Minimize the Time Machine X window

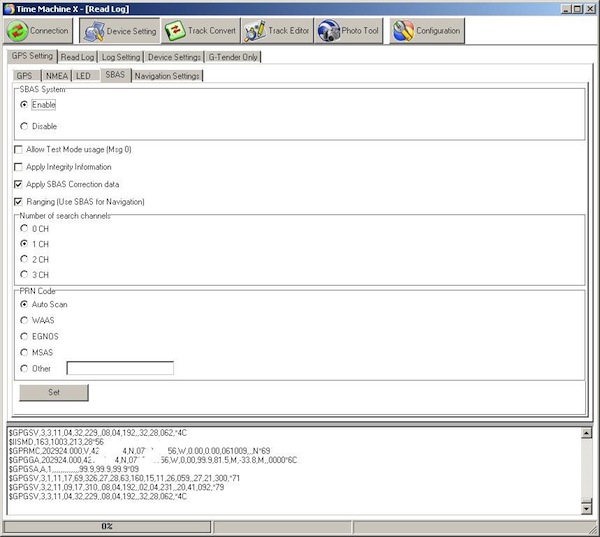click(567, 8)
